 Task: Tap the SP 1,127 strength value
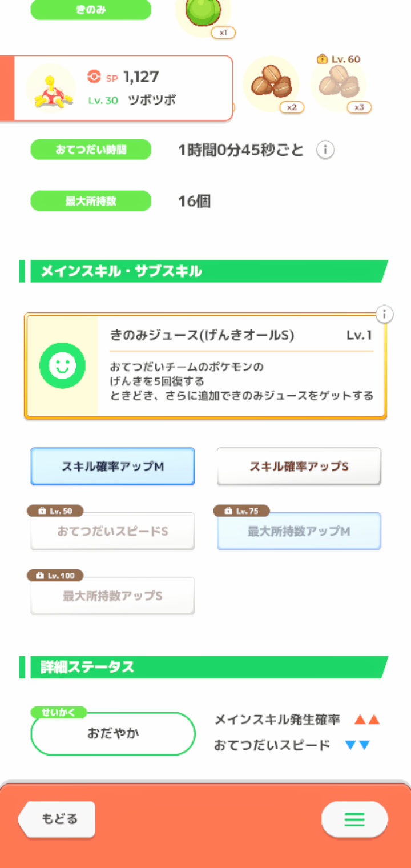tap(140, 77)
